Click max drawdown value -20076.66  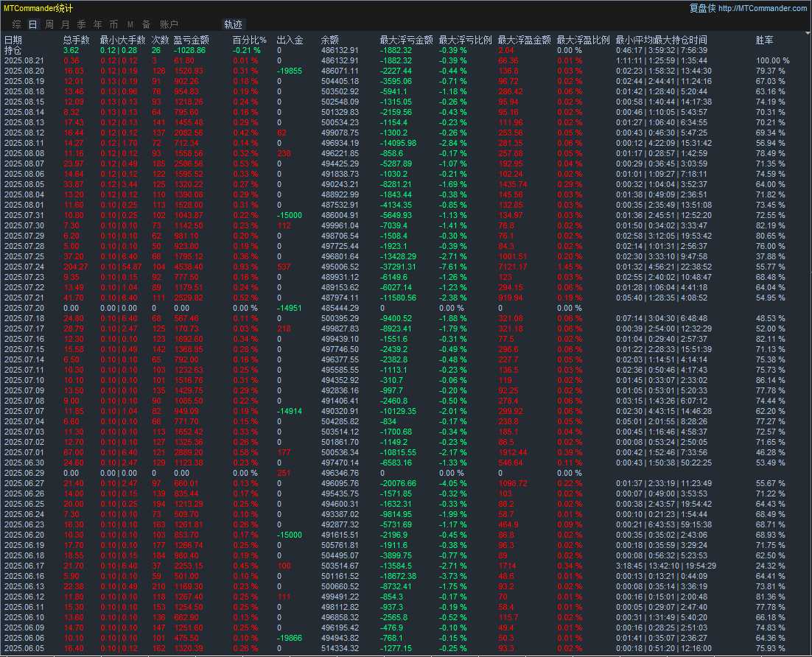pyautogui.click(x=398, y=483)
